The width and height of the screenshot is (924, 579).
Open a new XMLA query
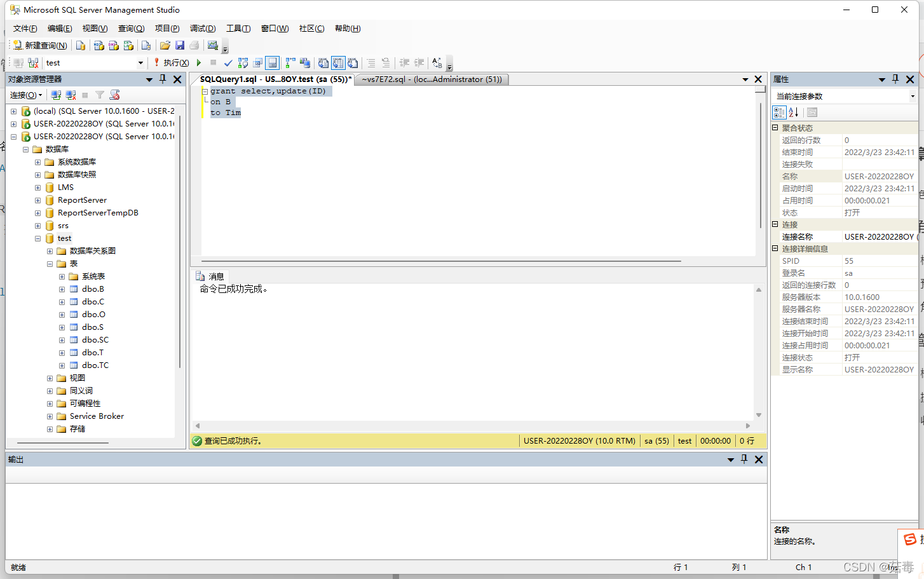point(128,45)
